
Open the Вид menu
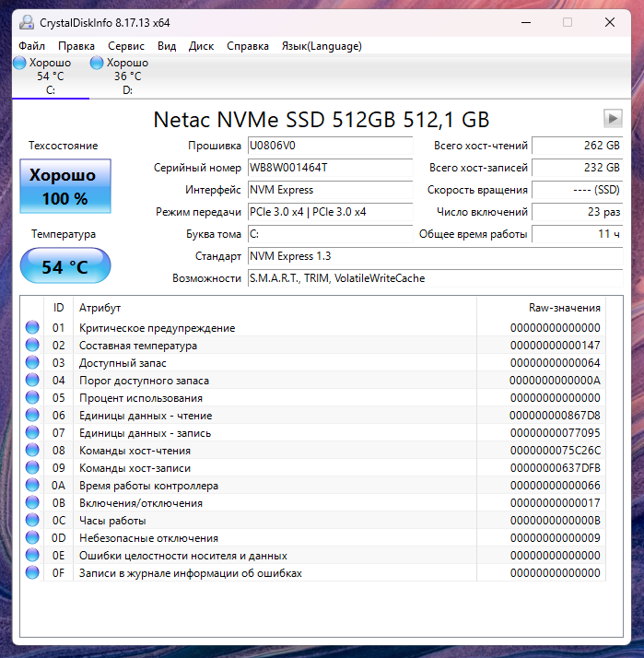[167, 46]
